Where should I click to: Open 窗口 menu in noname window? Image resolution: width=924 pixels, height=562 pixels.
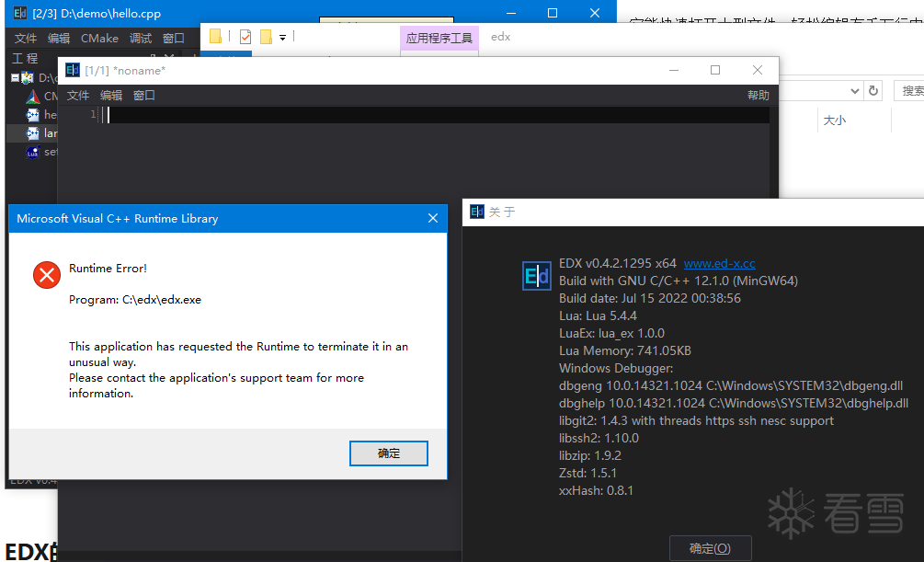143,96
